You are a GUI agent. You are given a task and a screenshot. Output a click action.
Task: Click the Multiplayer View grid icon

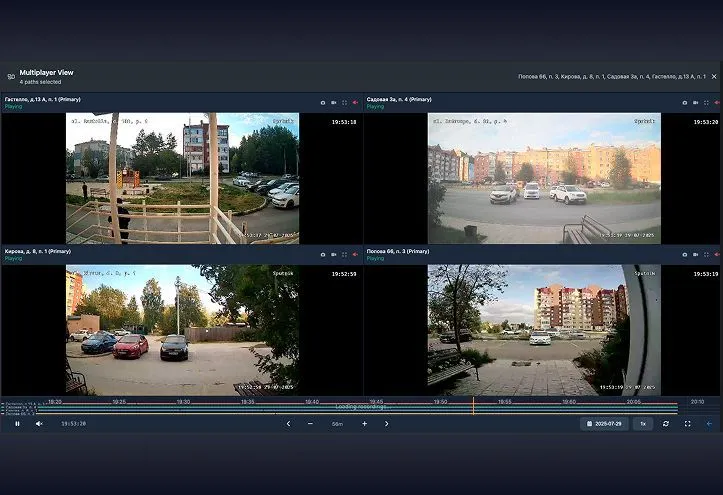[x=11, y=77]
